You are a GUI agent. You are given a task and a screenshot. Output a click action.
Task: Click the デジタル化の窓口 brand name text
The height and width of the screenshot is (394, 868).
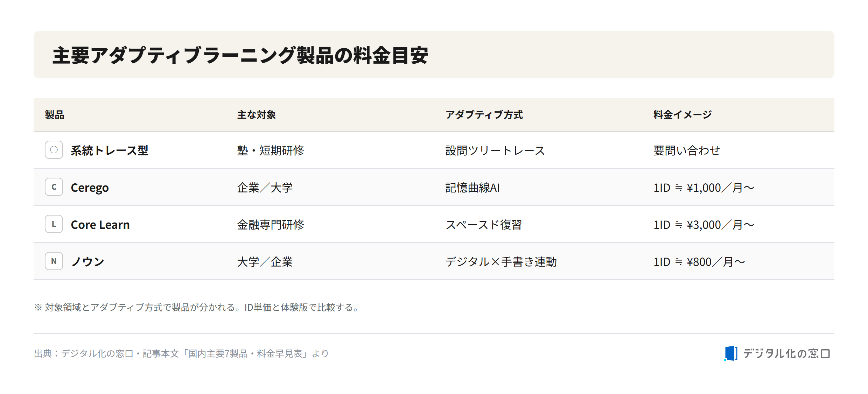click(x=786, y=353)
